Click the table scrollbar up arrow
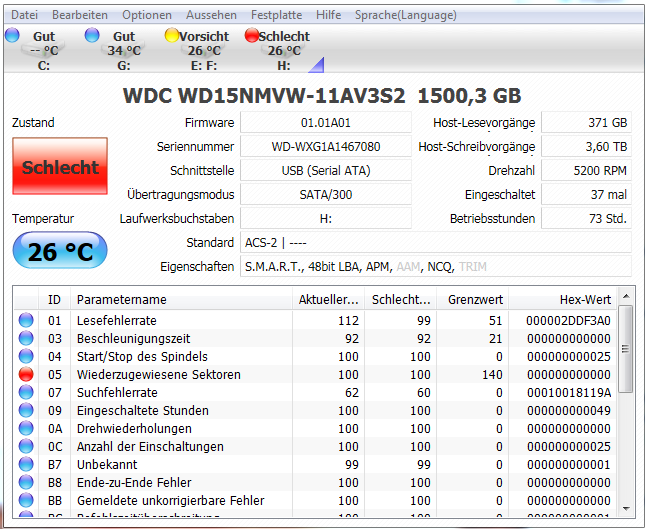This screenshot has width=645, height=529. click(x=626, y=296)
